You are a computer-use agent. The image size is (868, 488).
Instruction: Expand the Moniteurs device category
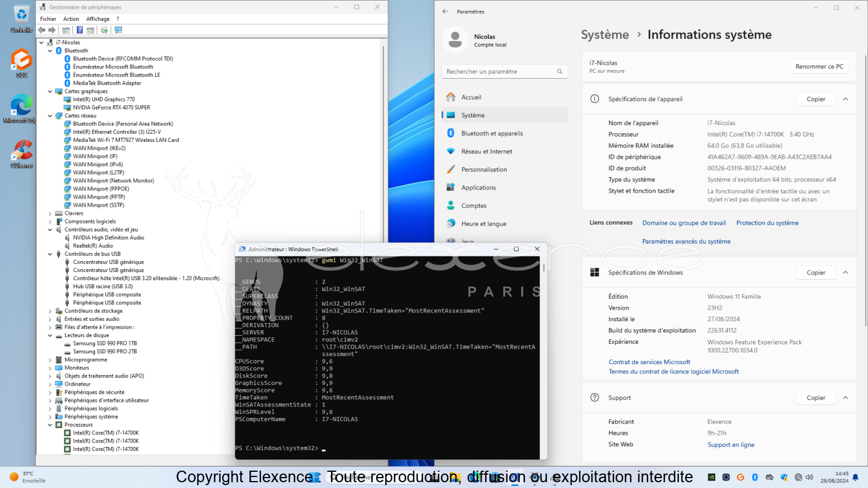(50, 368)
